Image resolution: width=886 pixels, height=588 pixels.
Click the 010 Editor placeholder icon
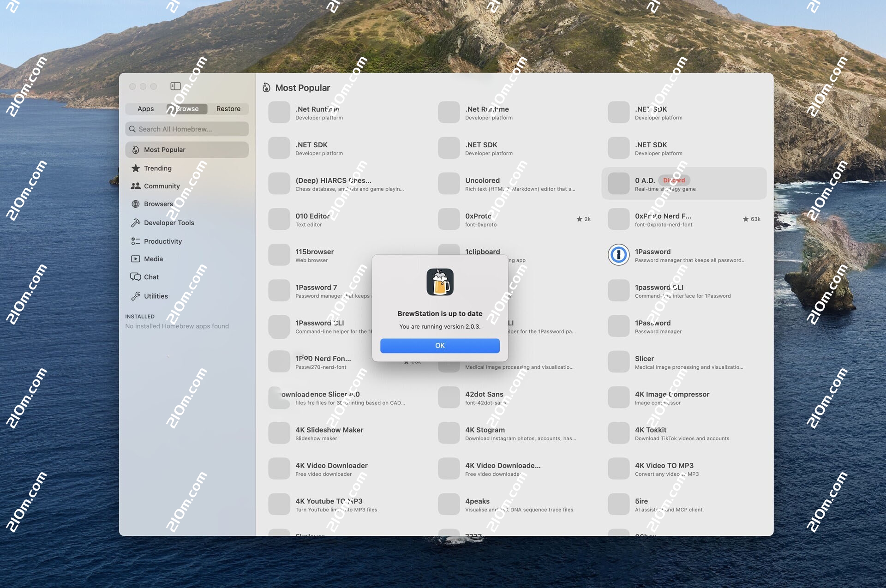pos(279,219)
